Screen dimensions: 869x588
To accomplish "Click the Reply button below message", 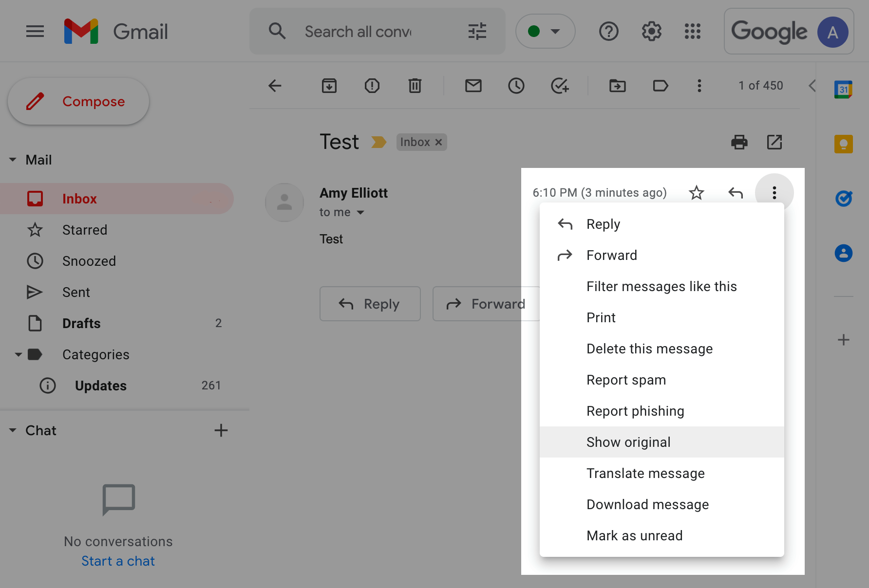I will 370,304.
